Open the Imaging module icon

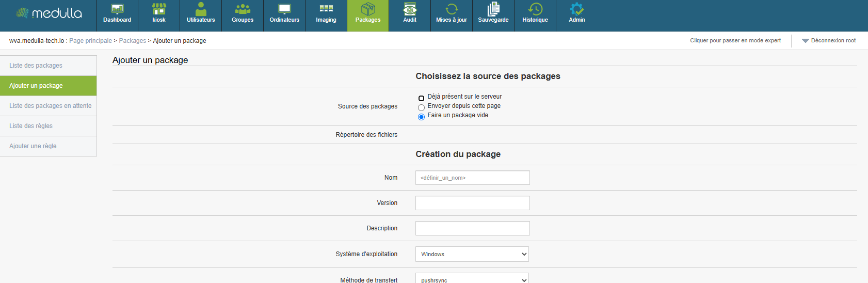coord(326,9)
